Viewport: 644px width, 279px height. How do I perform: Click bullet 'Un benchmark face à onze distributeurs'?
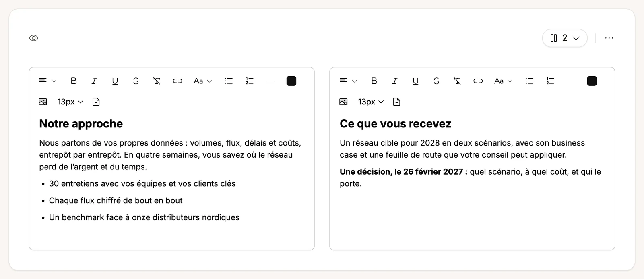click(x=144, y=217)
